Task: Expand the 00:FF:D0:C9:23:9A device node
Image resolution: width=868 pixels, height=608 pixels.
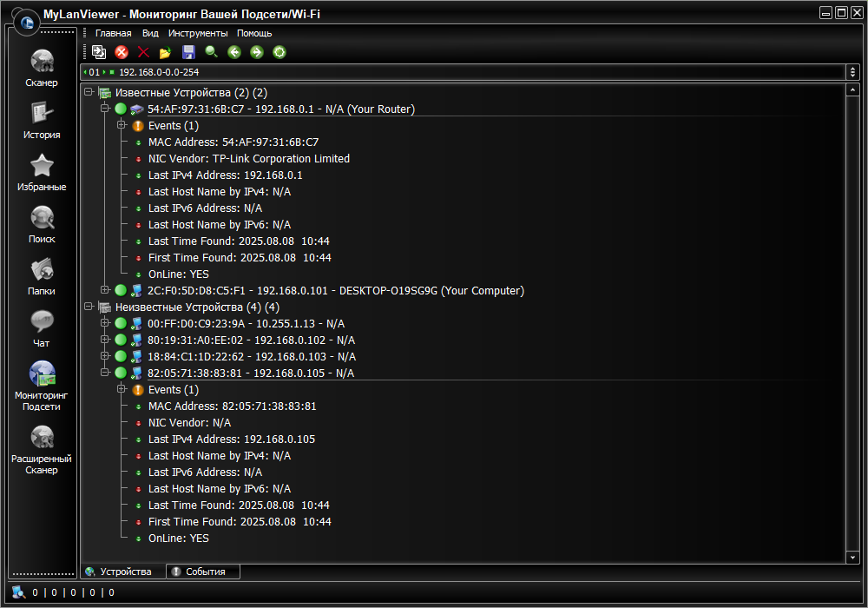Action: pos(105,322)
